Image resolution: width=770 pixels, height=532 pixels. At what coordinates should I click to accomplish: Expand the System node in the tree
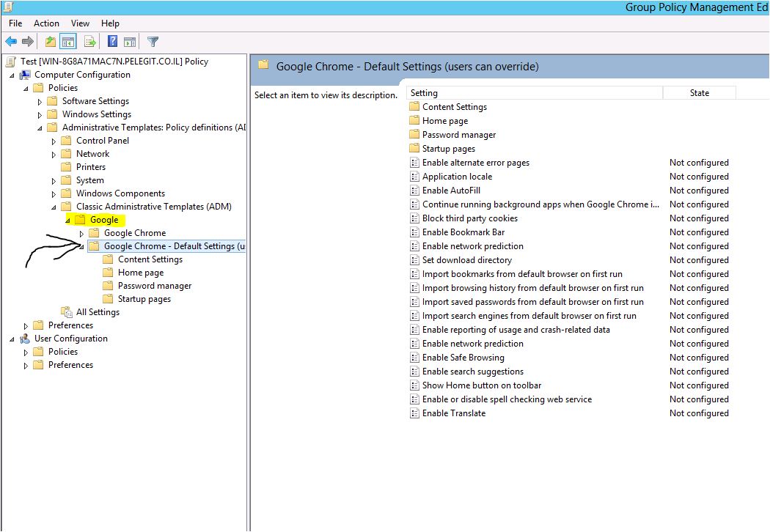pyautogui.click(x=54, y=181)
